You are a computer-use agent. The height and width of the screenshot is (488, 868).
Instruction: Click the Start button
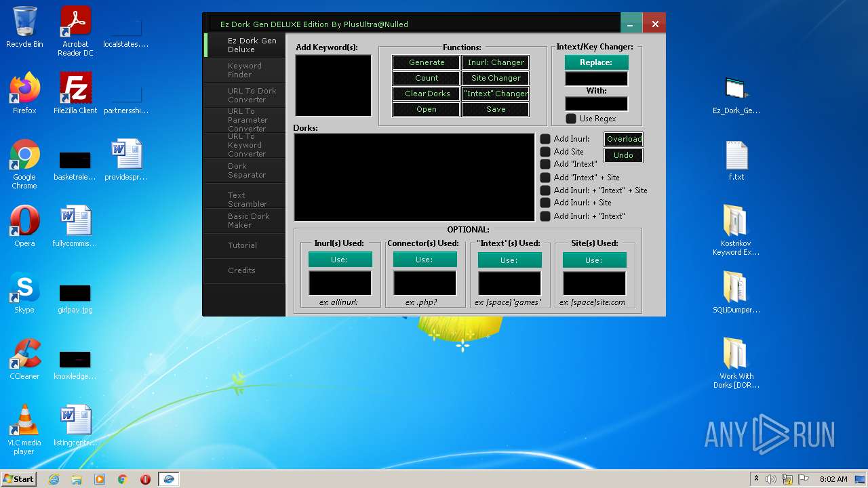click(19, 479)
